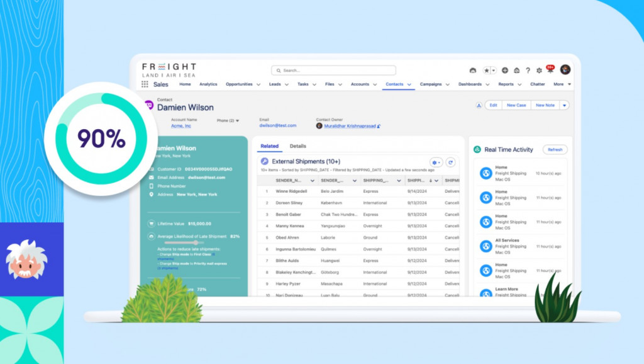The image size is (644, 364).
Task: Open the App Launcher grid icon
Action: point(145,84)
